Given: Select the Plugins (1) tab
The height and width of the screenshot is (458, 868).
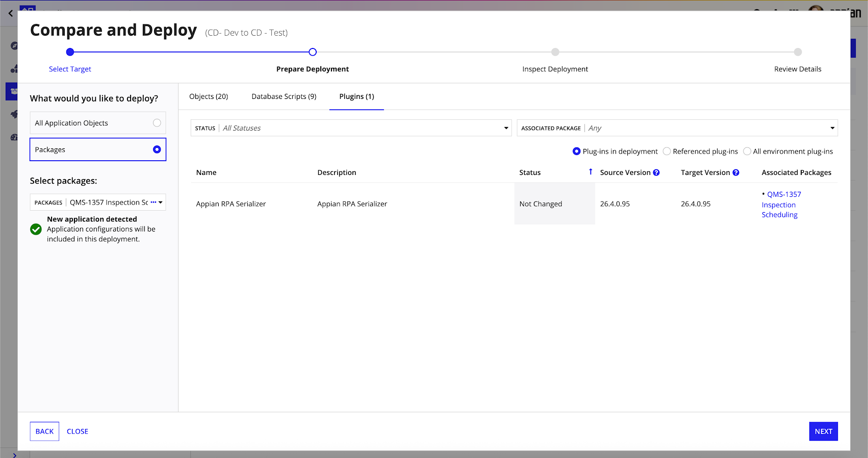Looking at the screenshot, I should coord(356,96).
